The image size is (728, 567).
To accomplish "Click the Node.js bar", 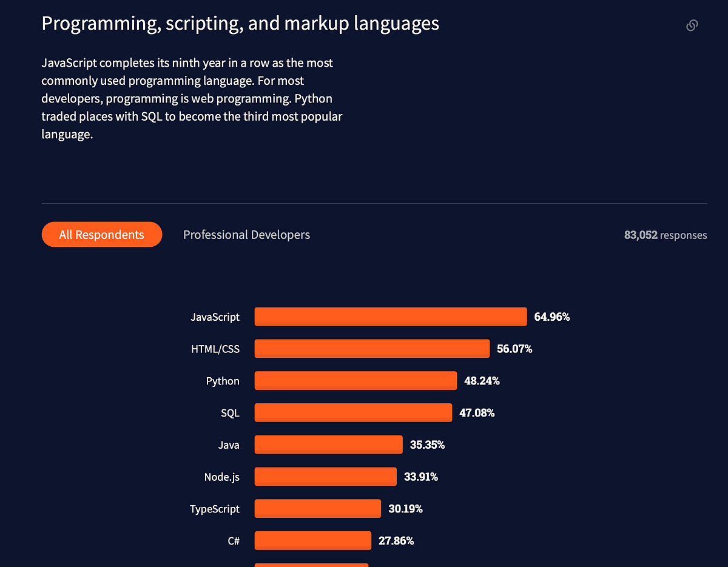I will 325,477.
